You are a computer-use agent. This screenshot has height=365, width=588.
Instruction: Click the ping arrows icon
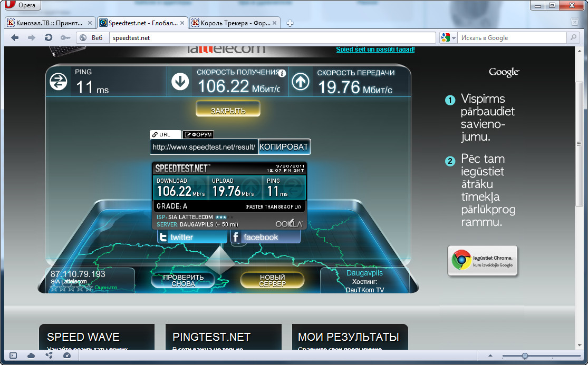coord(59,82)
